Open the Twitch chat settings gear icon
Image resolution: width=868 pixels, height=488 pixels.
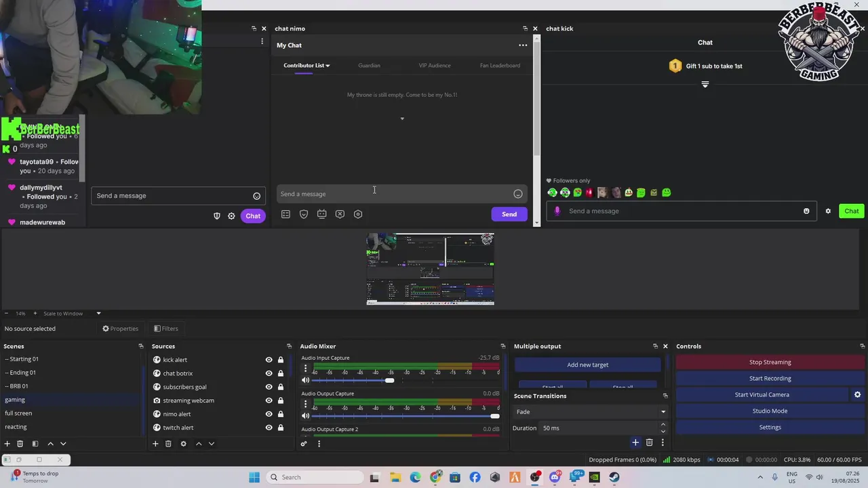click(231, 216)
